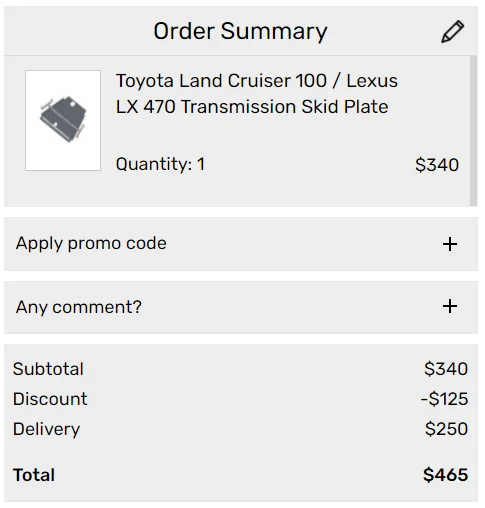Image resolution: width=485 pixels, height=508 pixels.
Task: Click the pencil edit icon in Order Summary
Action: (x=453, y=32)
